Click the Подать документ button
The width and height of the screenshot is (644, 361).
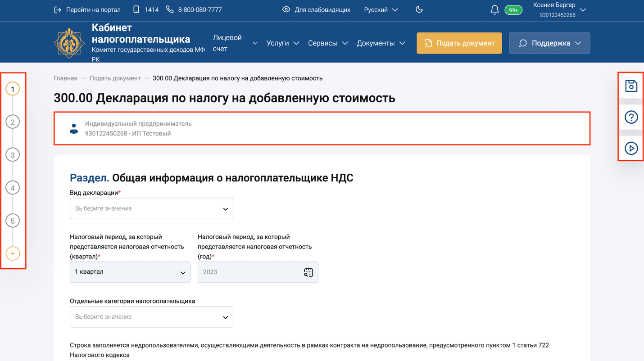click(x=459, y=43)
